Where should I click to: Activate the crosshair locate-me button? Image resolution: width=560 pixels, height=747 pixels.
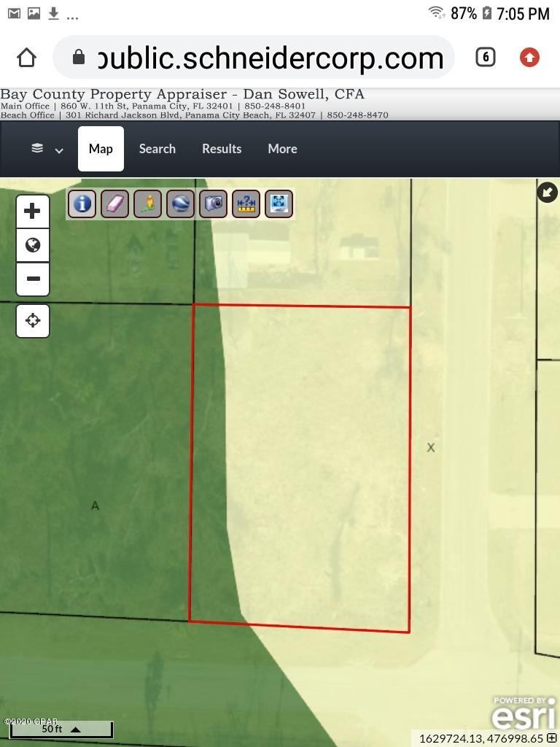33,321
